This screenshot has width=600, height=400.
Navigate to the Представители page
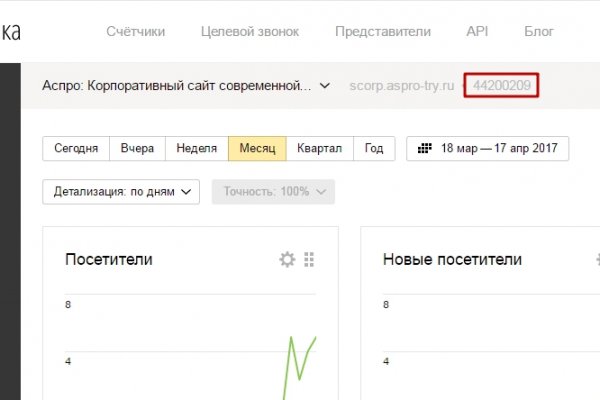(x=383, y=32)
